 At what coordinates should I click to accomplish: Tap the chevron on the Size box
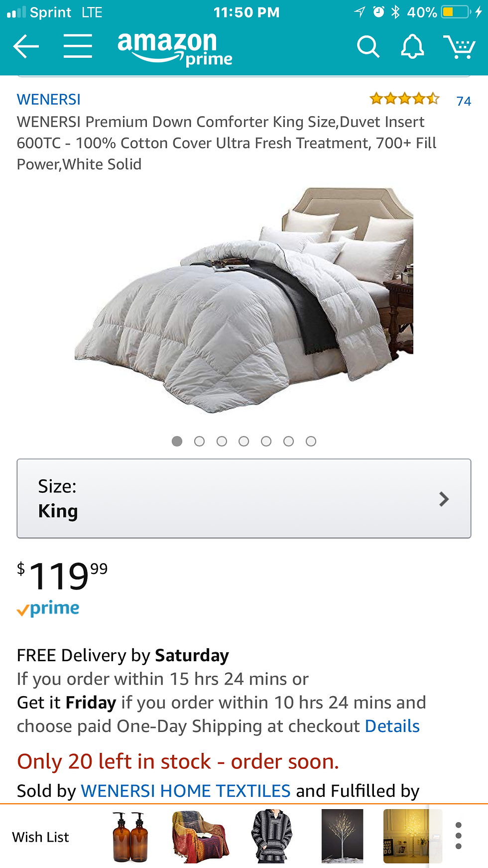[x=444, y=499]
